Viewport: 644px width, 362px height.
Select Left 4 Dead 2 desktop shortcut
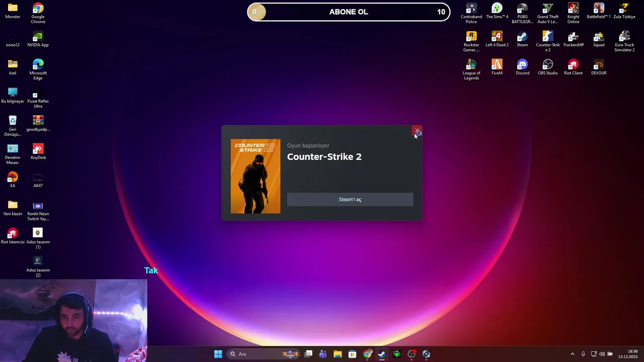[497, 39]
